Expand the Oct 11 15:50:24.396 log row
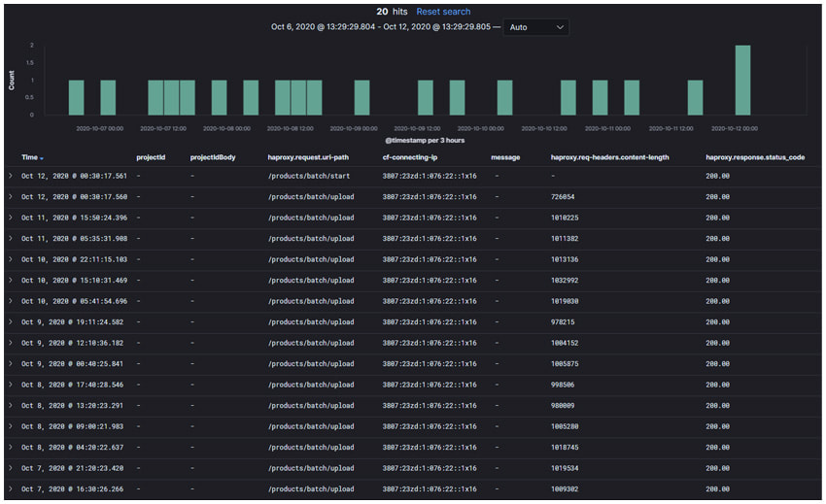The height and width of the screenshot is (504, 826). (x=11, y=218)
